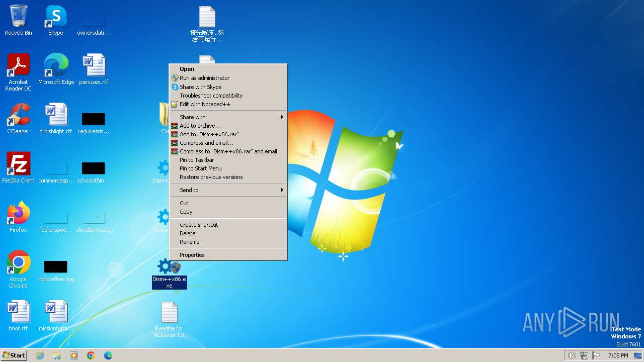Launch Edge from the taskbar
This screenshot has width=644, height=362.
(x=108, y=355)
